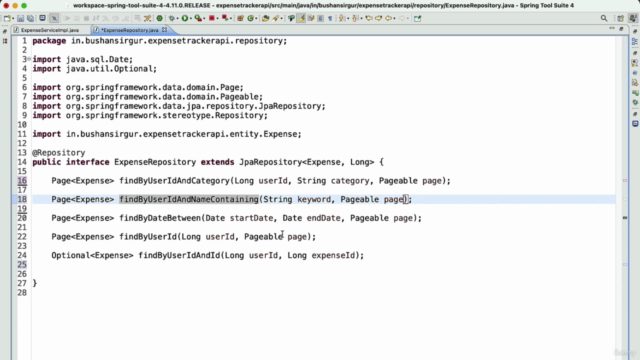The height and width of the screenshot is (360, 640).
Task: Click the findByDateBetween method name
Action: 160,218
